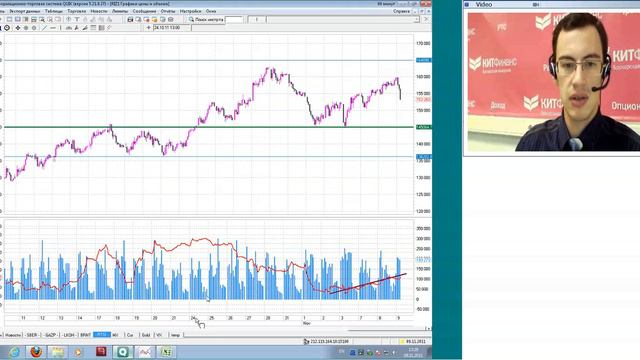
Task: Open the media player taskbar icon
Action: (78, 352)
